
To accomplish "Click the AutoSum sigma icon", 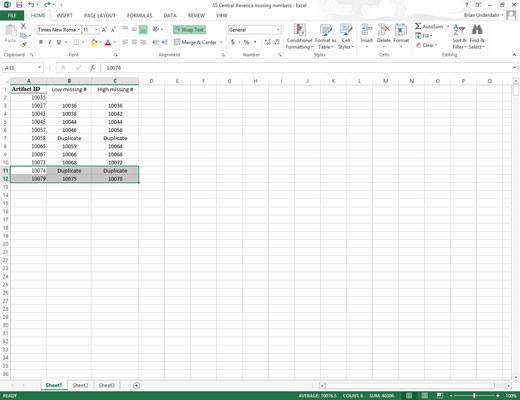I will pos(418,26).
